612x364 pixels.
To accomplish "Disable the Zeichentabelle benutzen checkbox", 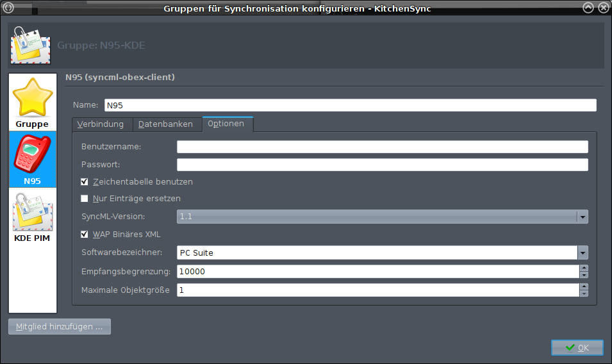I will (85, 182).
